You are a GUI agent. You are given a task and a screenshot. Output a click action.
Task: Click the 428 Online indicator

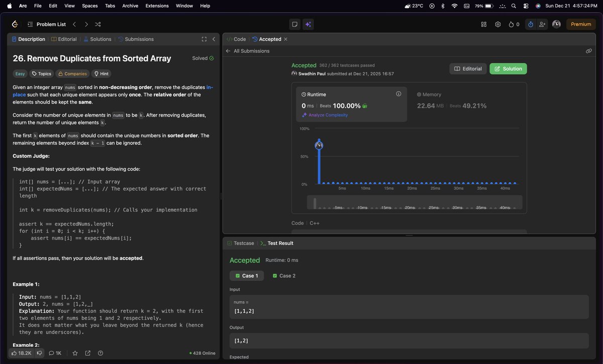[x=203, y=353]
